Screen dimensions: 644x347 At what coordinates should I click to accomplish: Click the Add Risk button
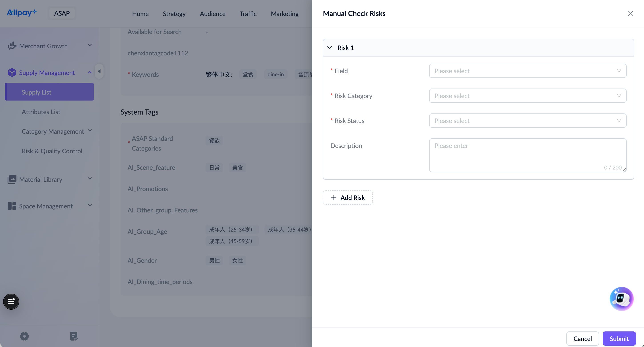(x=348, y=198)
